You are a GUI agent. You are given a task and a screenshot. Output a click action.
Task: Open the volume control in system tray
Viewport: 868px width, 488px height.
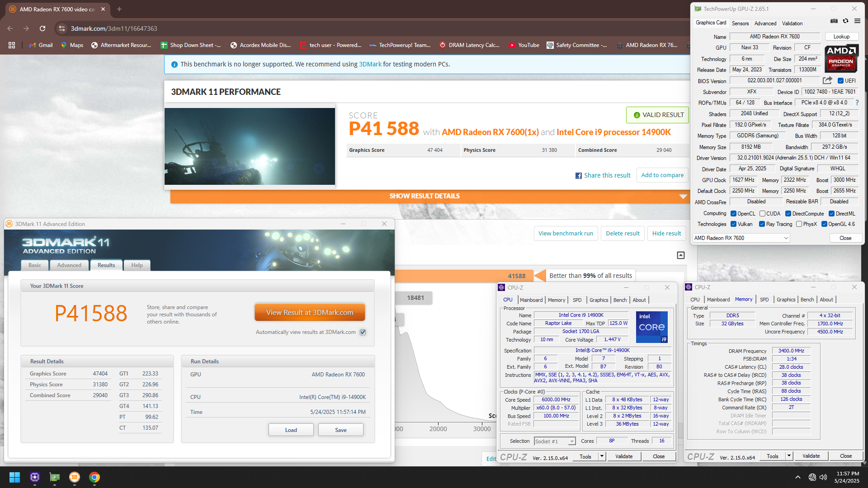click(x=823, y=477)
